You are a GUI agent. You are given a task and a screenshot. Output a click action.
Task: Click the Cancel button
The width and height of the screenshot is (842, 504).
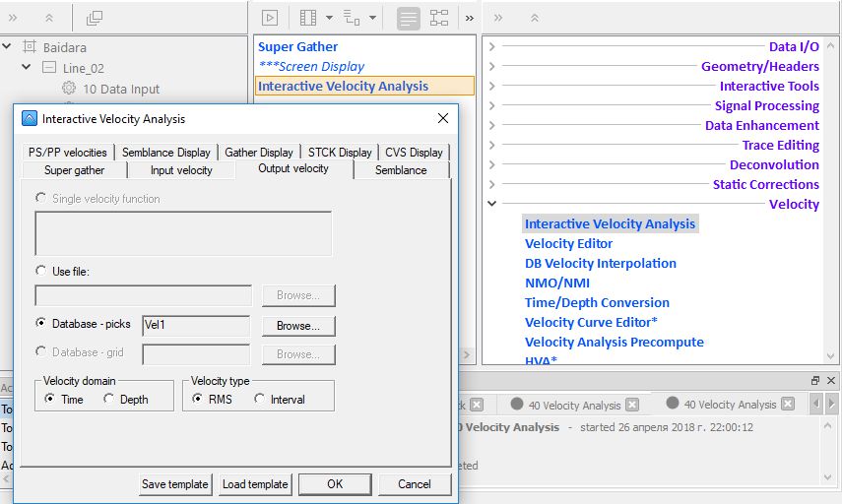coord(415,484)
